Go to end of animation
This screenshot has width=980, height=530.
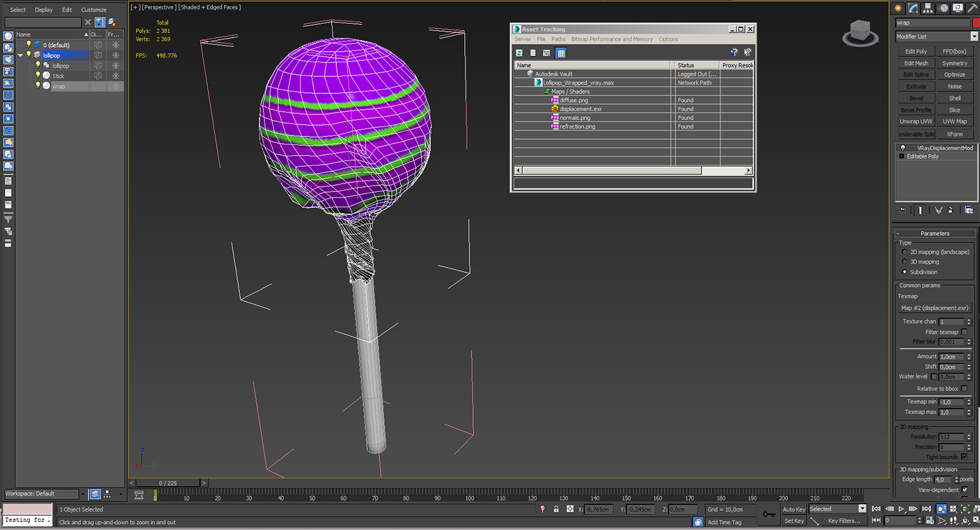(x=926, y=509)
